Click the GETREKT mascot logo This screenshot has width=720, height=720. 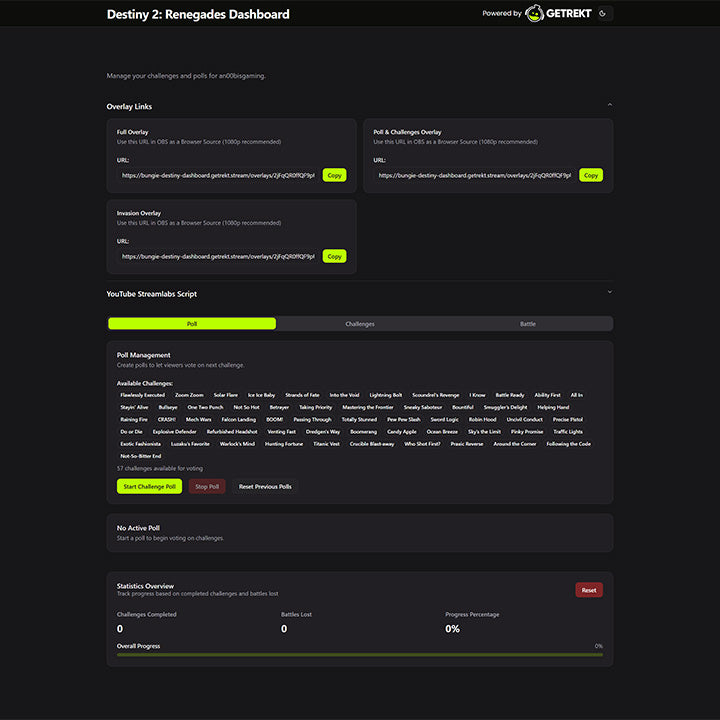click(534, 13)
